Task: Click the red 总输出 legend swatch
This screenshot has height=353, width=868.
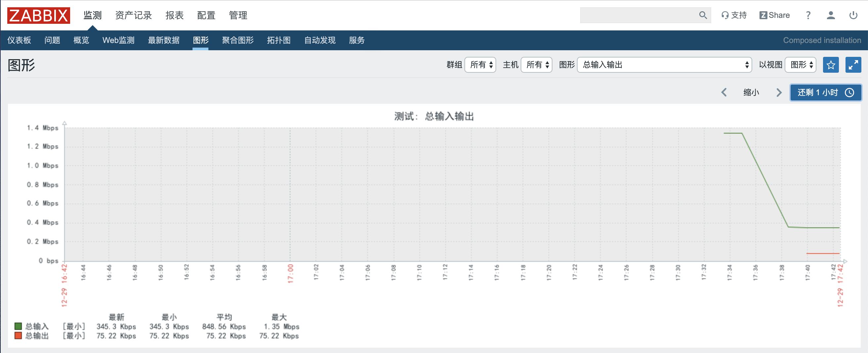Action: pos(18,335)
